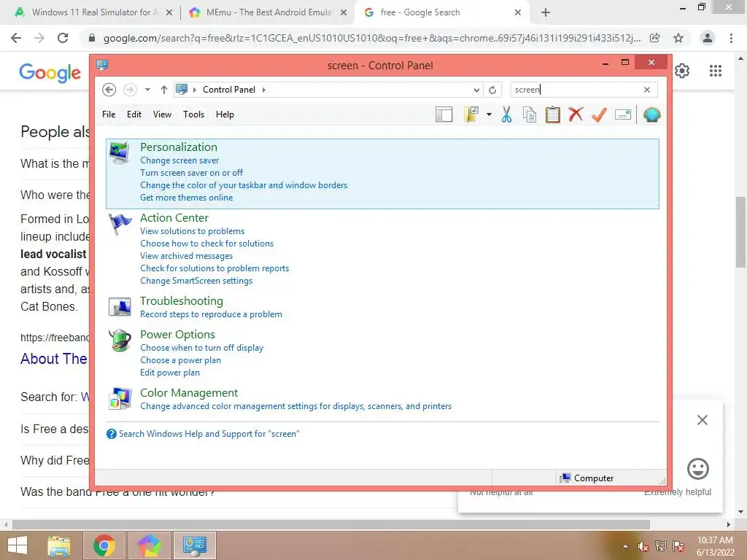Click Record steps to reproduce a problem

tap(211, 314)
